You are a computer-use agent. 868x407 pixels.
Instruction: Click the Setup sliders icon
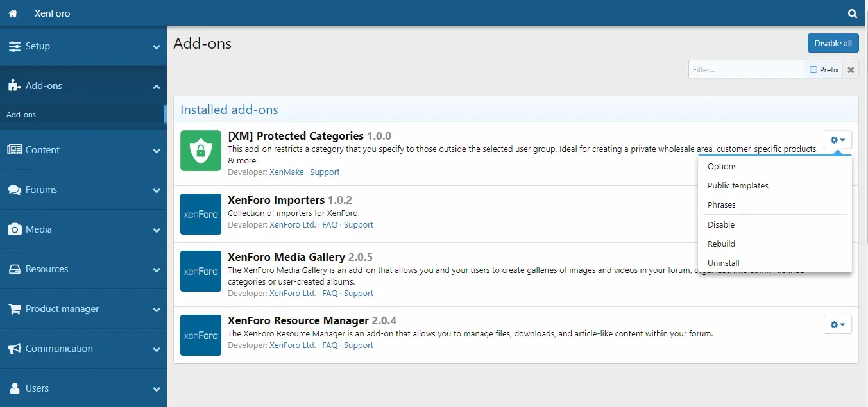click(14, 46)
